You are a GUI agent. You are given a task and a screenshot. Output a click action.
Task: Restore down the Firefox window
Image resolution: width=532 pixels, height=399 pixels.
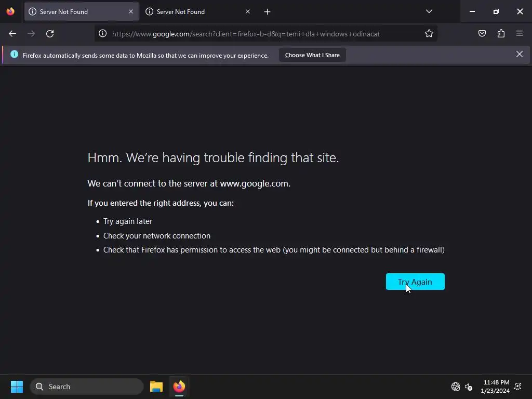pos(496,11)
